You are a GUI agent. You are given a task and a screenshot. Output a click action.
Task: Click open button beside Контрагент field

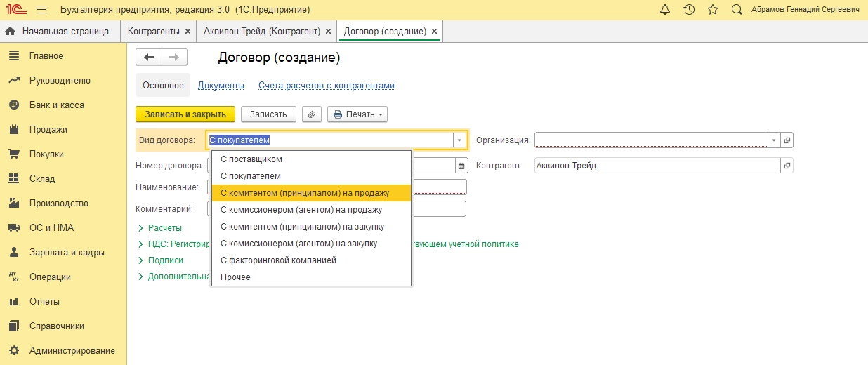point(787,166)
